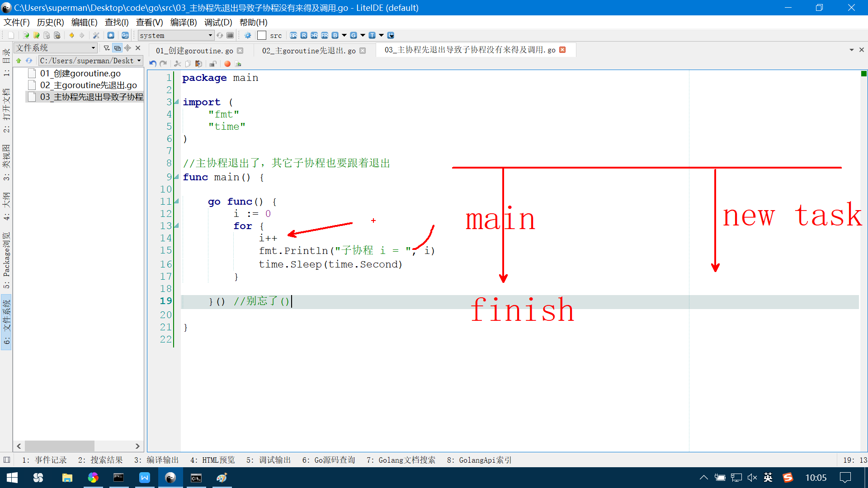Open the Go doc icon in toolbar

pos(125,35)
